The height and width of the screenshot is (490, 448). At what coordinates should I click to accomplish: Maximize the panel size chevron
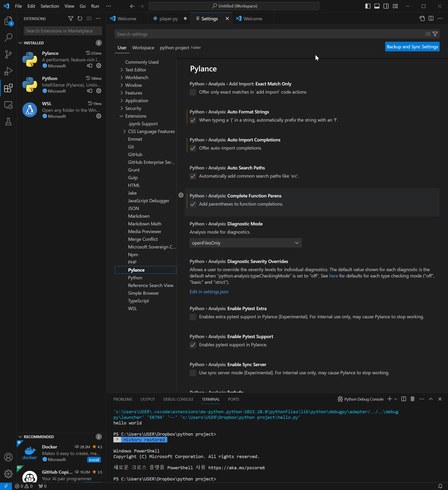431,399
